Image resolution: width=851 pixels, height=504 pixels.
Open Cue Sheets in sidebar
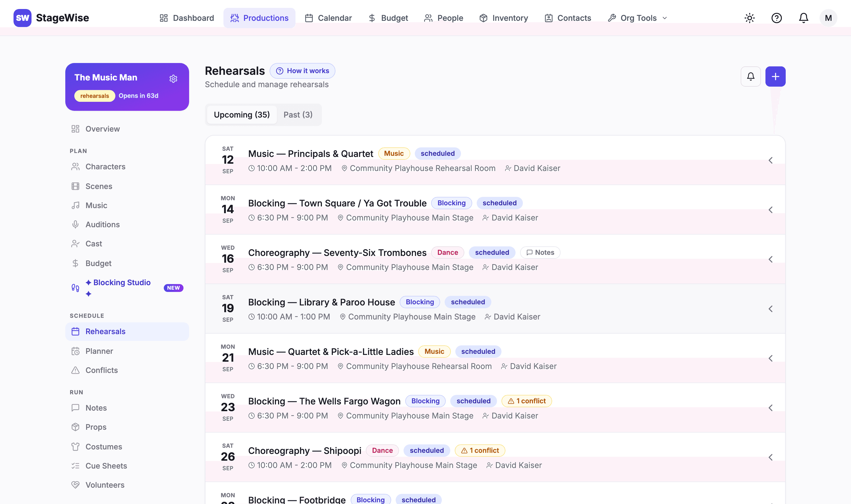pos(127,466)
